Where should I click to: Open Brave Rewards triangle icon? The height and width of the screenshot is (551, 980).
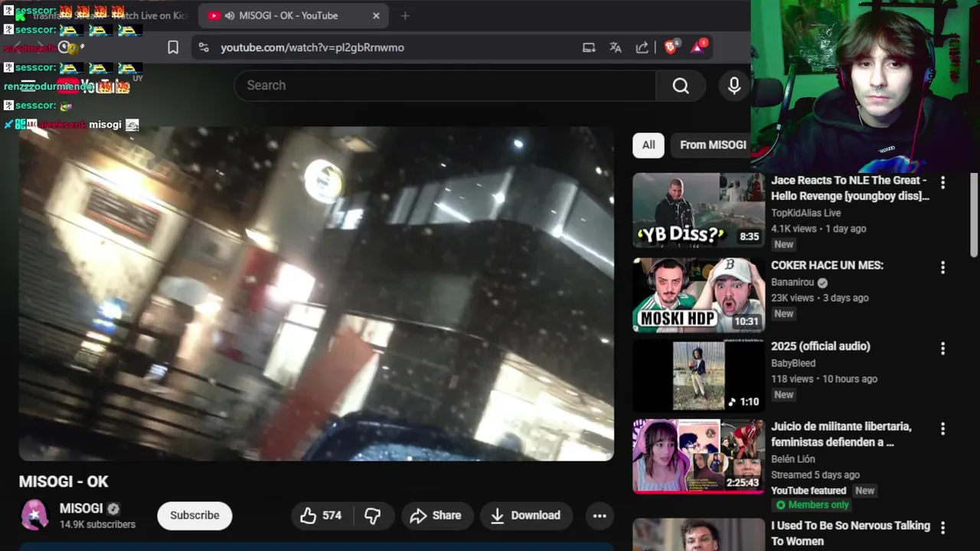coord(698,47)
